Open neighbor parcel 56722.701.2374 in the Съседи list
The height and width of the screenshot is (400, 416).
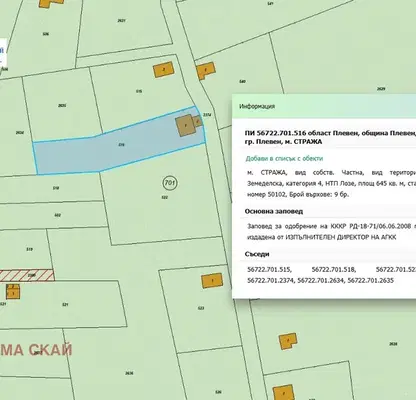click(271, 281)
